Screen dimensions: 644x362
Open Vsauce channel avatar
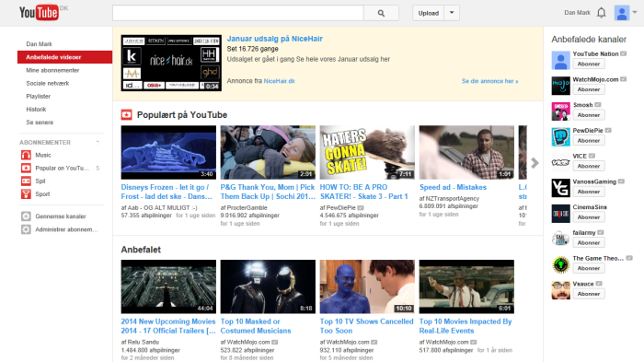[560, 290]
